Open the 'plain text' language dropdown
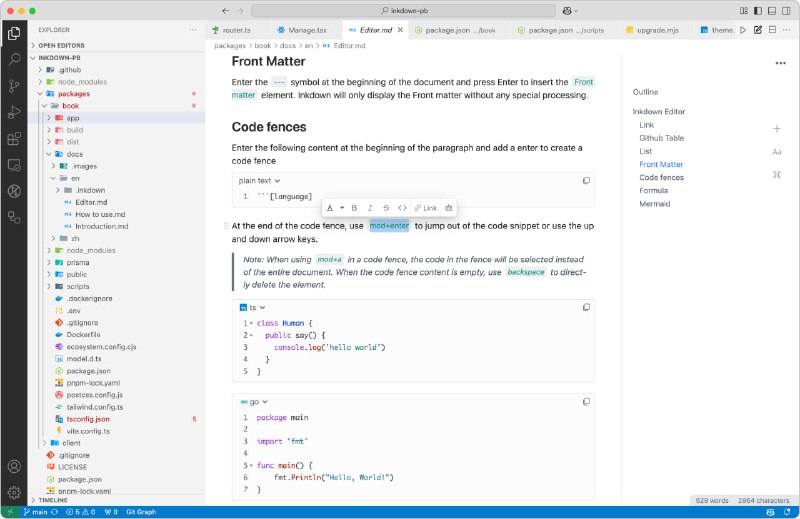 click(257, 181)
